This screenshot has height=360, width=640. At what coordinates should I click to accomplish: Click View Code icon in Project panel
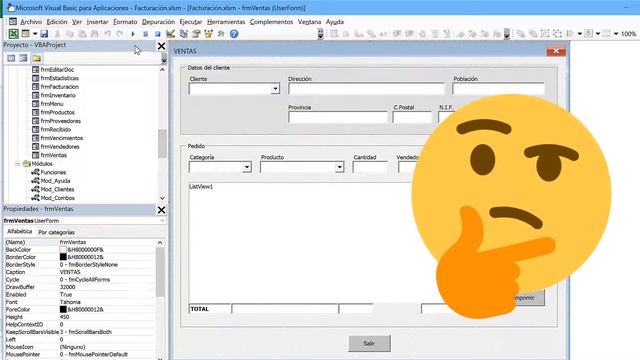[11, 58]
